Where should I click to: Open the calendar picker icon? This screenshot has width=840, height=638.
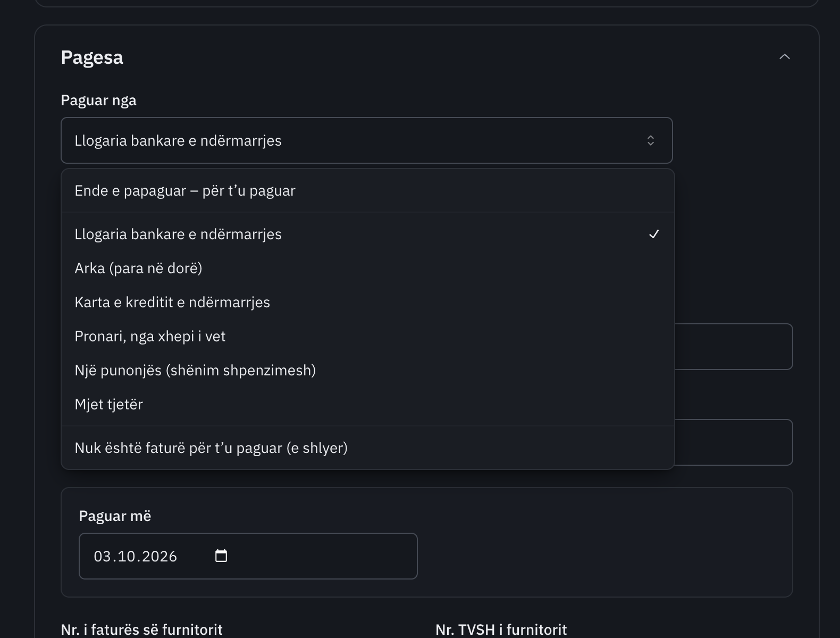(x=221, y=556)
